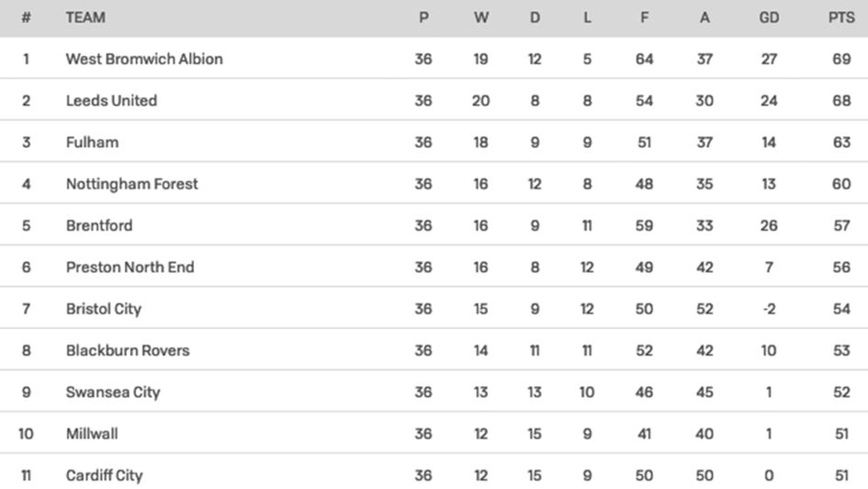Select Swansea City in the table
Screen dimensions: 868x489
click(x=113, y=392)
